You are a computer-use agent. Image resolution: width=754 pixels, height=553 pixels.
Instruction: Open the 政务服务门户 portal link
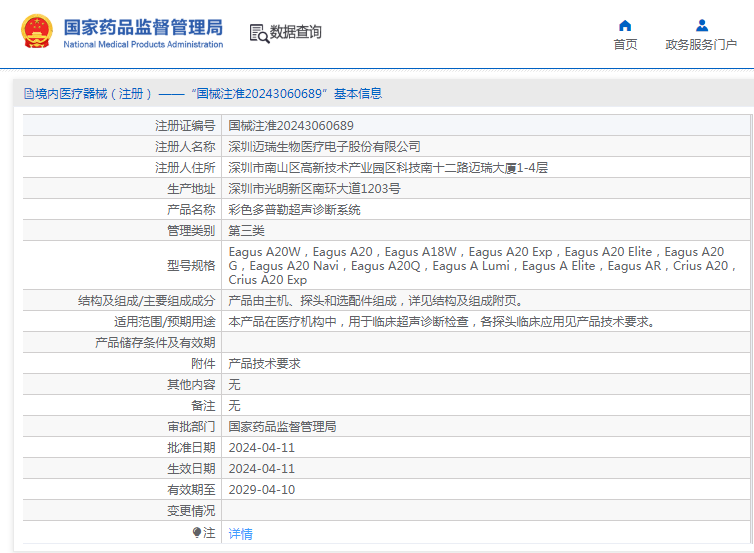(x=701, y=45)
